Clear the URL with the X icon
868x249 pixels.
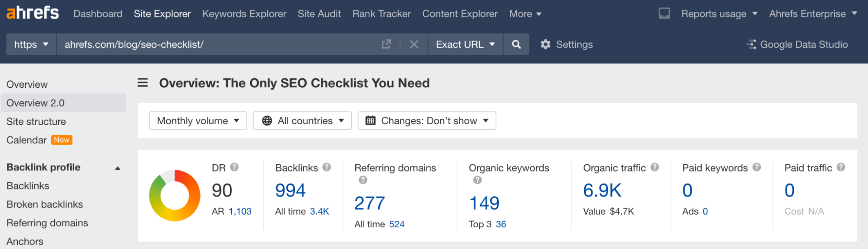point(414,44)
